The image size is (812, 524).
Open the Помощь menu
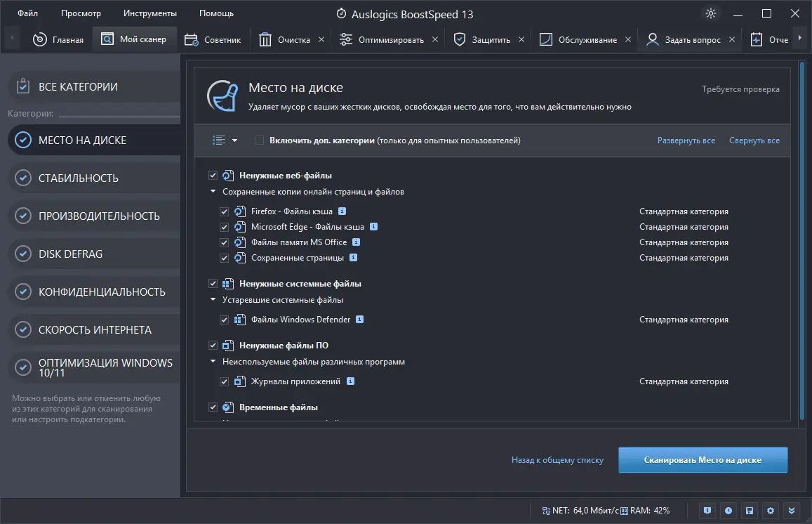click(x=216, y=13)
